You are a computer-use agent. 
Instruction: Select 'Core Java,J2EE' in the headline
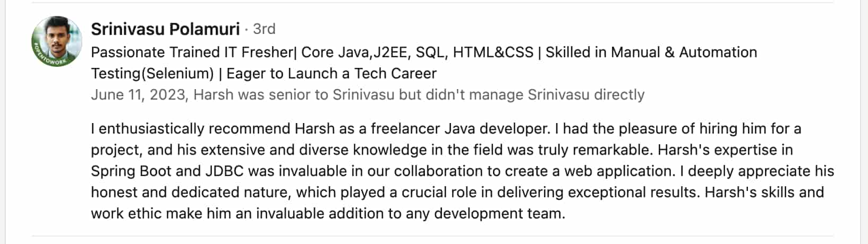[x=354, y=53]
